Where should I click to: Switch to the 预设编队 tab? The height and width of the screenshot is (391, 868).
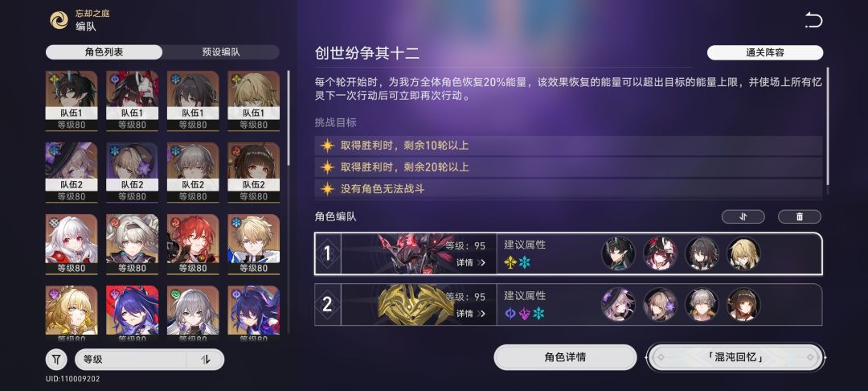pos(221,52)
